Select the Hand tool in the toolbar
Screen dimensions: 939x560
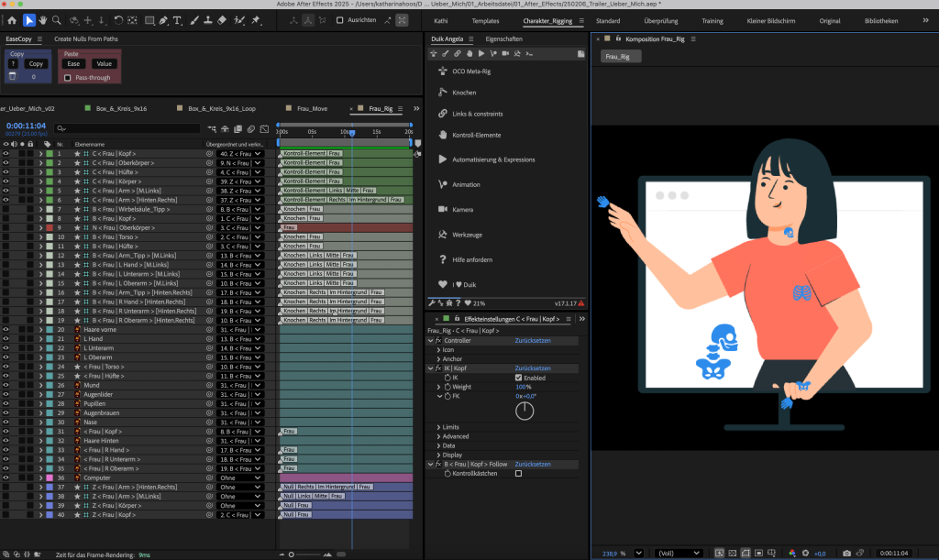43,19
